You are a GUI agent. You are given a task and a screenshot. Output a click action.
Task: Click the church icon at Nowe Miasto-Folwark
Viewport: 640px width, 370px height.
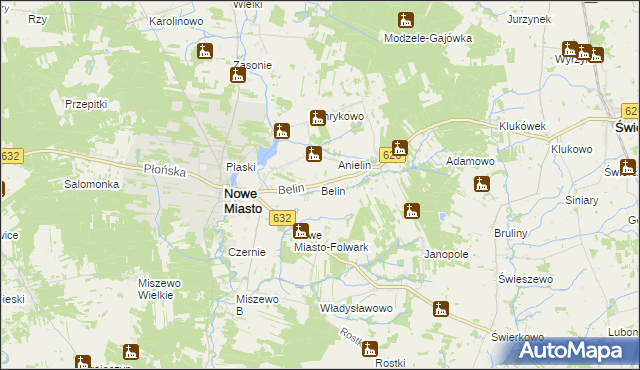point(301,231)
